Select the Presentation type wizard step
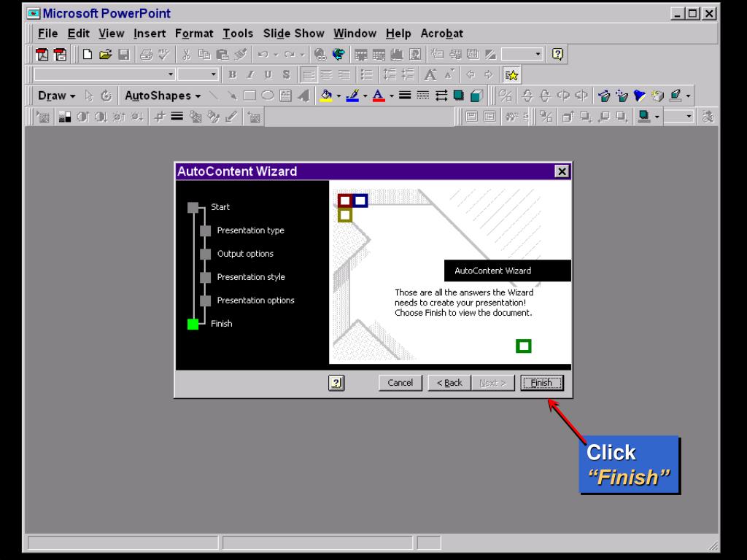 [251, 230]
